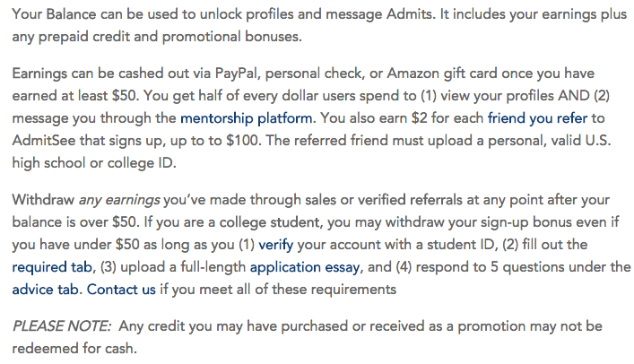Open the 'required tab' link

pyautogui.click(x=50, y=266)
